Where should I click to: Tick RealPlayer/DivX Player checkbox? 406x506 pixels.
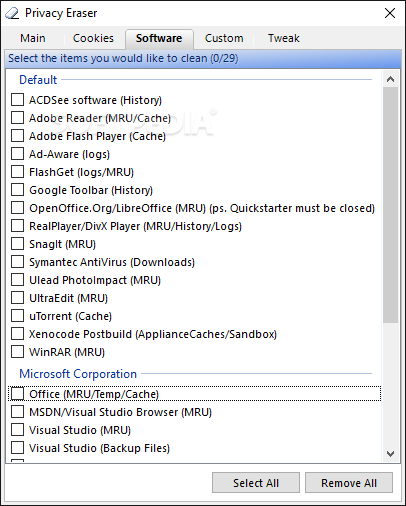[x=17, y=226]
